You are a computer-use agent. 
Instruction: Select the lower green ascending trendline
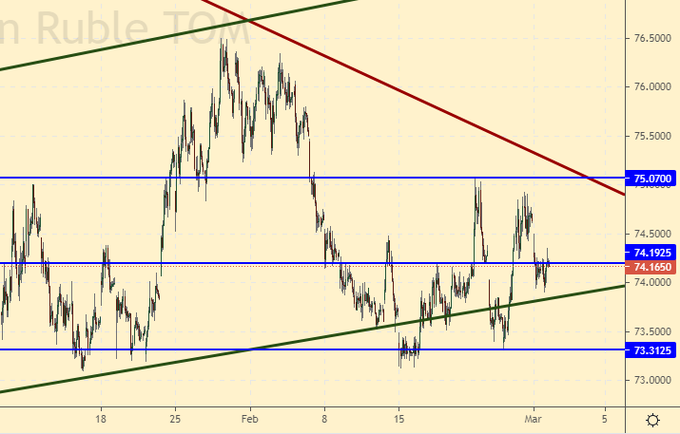300,341
